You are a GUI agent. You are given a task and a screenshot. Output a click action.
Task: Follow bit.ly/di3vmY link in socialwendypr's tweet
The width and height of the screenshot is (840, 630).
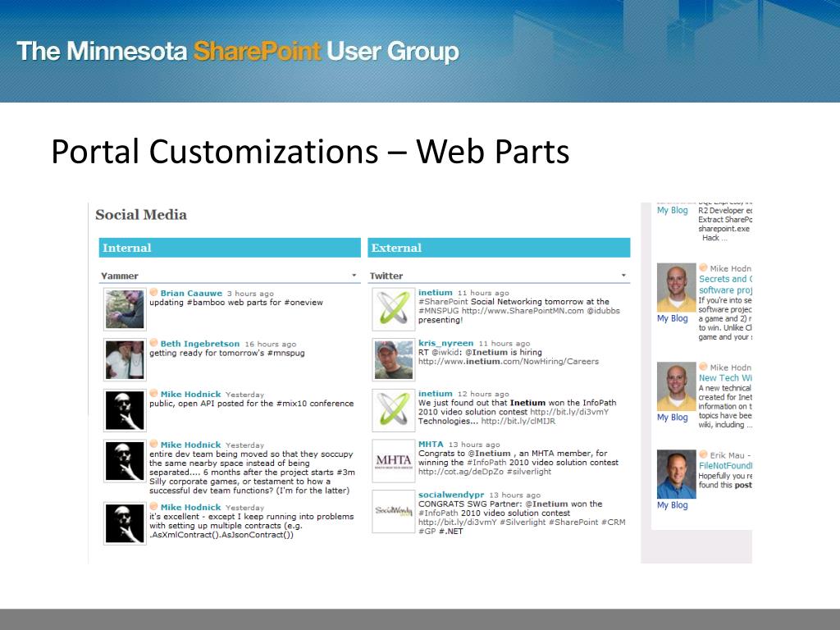[458, 522]
